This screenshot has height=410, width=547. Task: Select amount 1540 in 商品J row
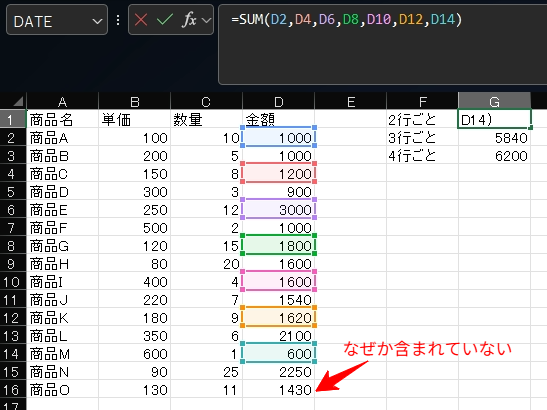coord(278,300)
